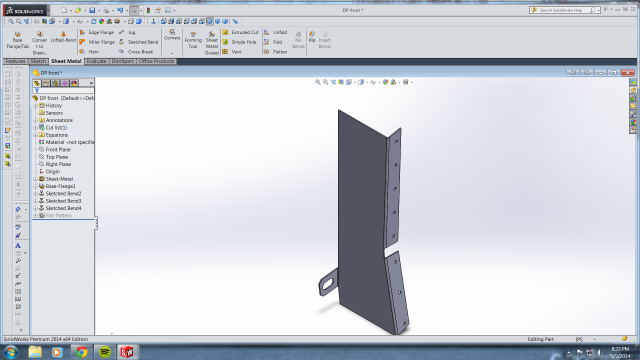Choose the Cross-Break tool

pos(136,52)
